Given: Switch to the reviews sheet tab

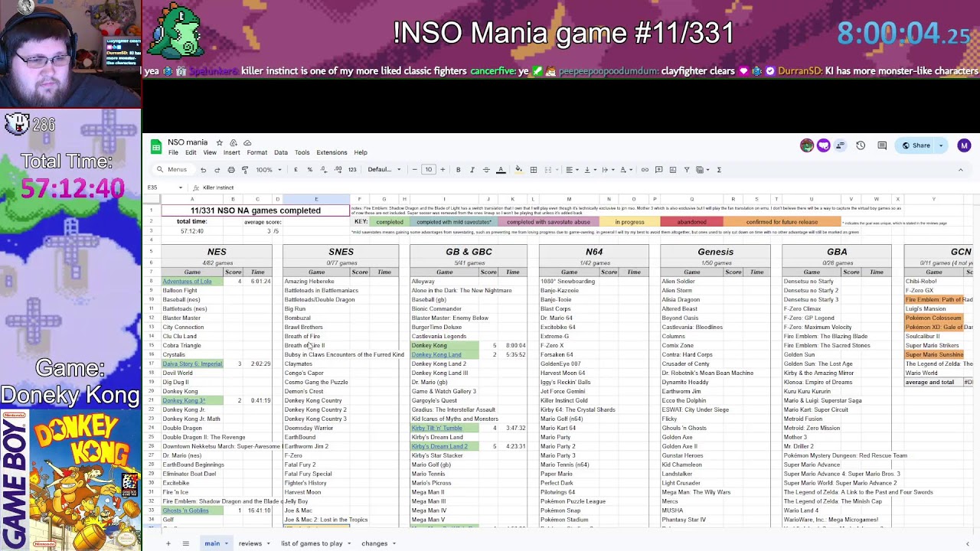Looking at the screenshot, I should click(x=250, y=543).
